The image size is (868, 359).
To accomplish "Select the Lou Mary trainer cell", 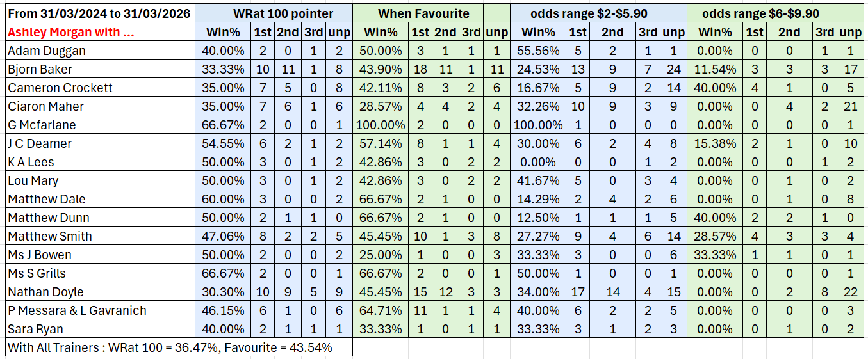I will [x=33, y=180].
